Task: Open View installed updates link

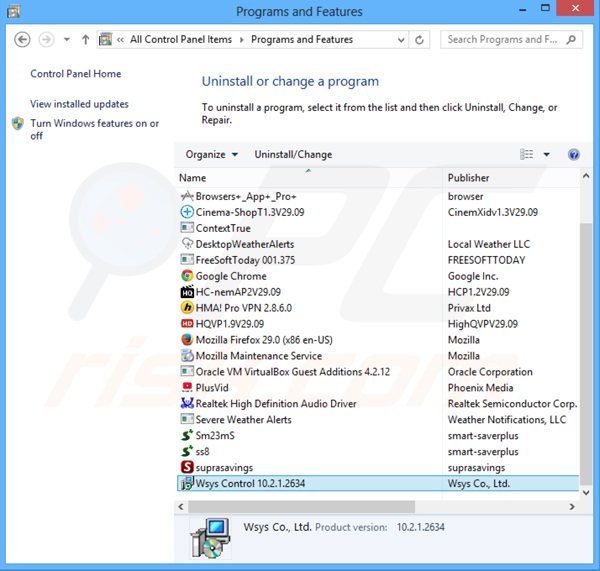Action: pos(79,104)
